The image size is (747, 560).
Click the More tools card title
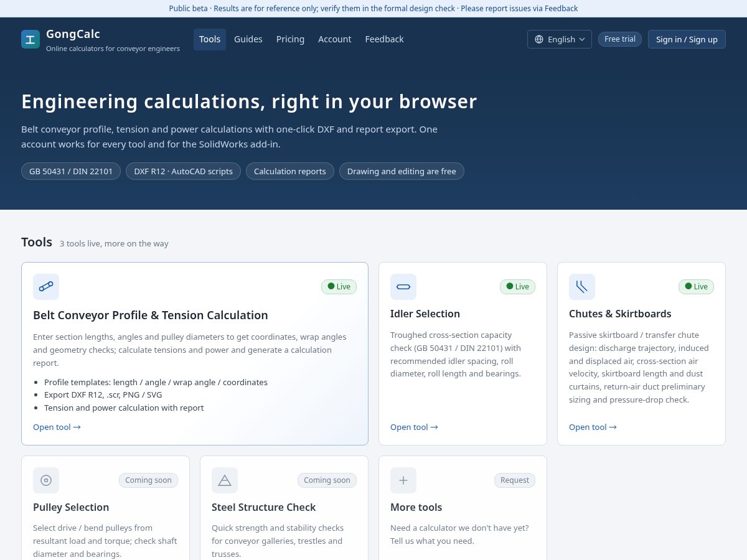416,508
